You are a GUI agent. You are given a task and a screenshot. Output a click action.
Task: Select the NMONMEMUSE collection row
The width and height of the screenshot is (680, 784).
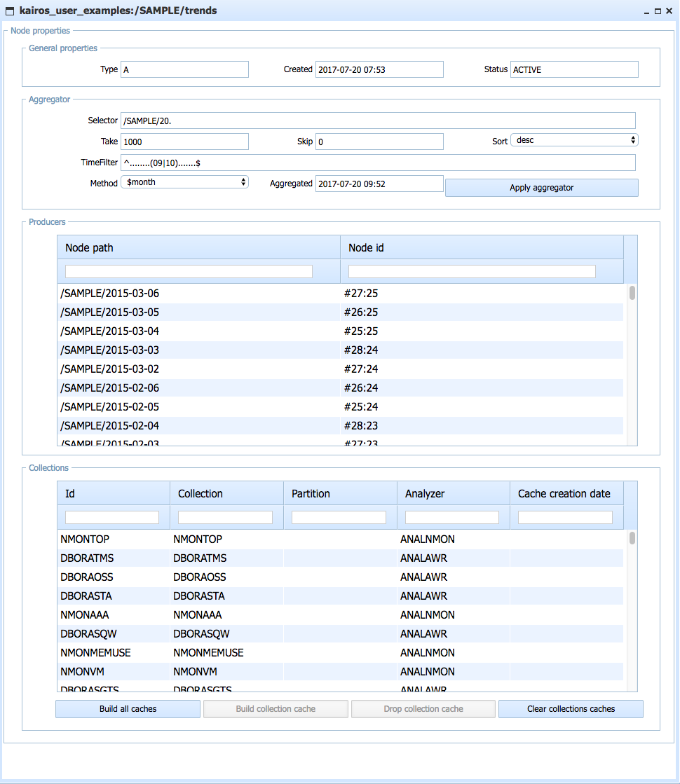pos(340,653)
